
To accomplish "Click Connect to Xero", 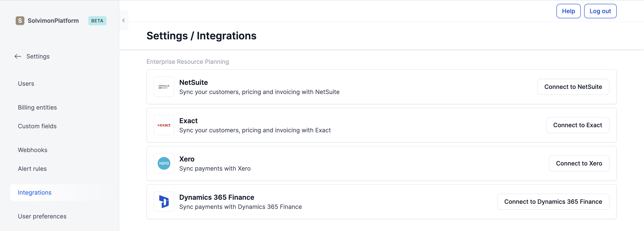I will pos(579,163).
